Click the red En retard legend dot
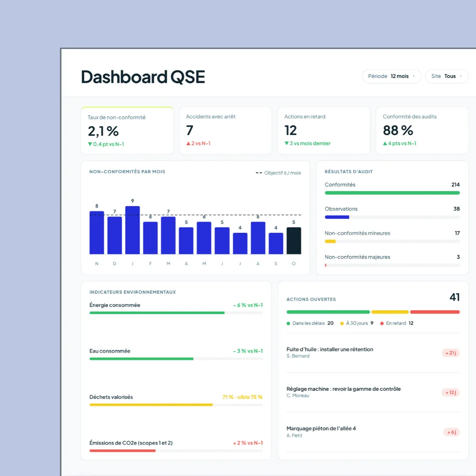 point(382,323)
